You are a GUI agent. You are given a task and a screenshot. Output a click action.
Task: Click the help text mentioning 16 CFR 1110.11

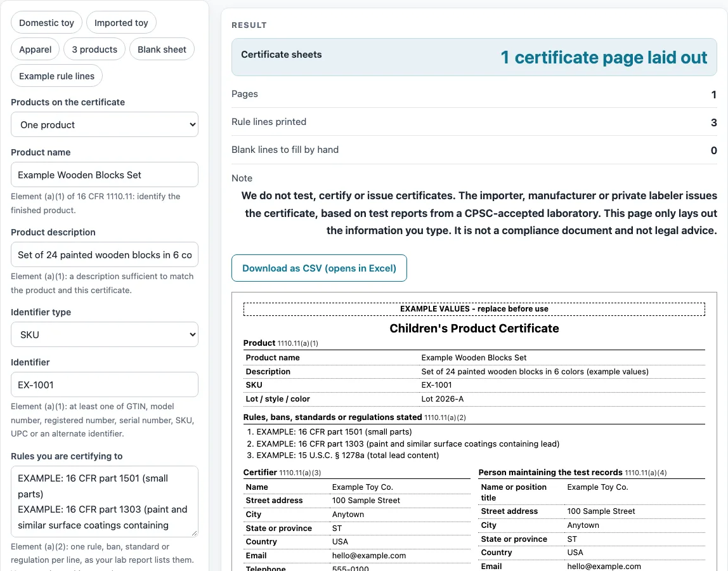(x=96, y=203)
